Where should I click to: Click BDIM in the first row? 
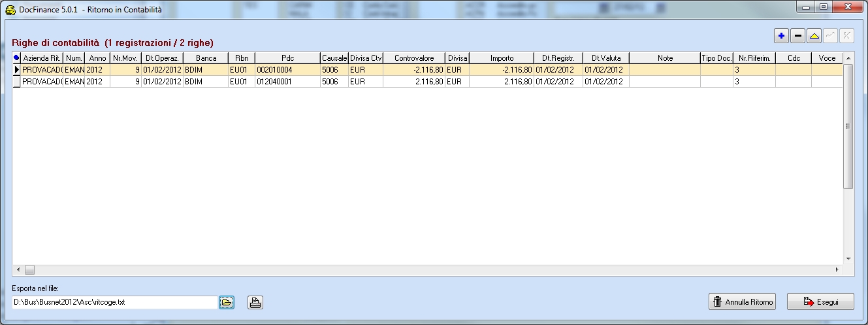point(206,69)
